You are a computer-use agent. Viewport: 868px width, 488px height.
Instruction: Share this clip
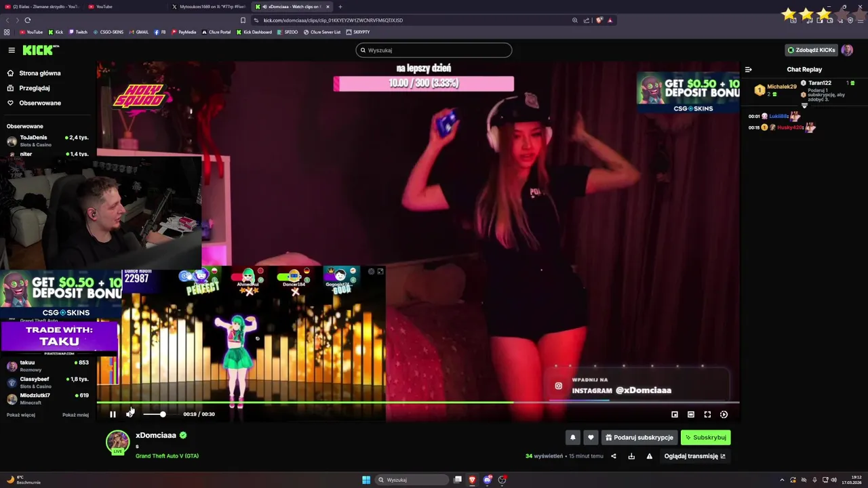point(614,456)
